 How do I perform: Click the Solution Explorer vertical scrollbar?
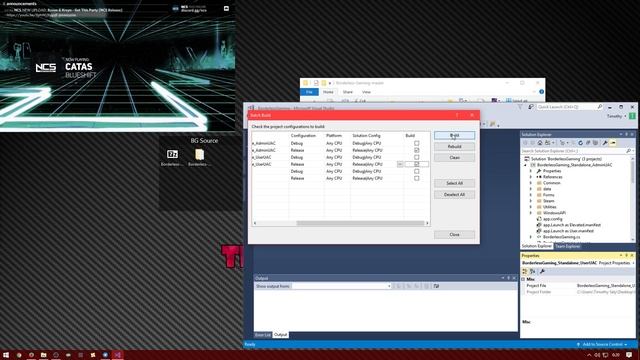point(633,171)
